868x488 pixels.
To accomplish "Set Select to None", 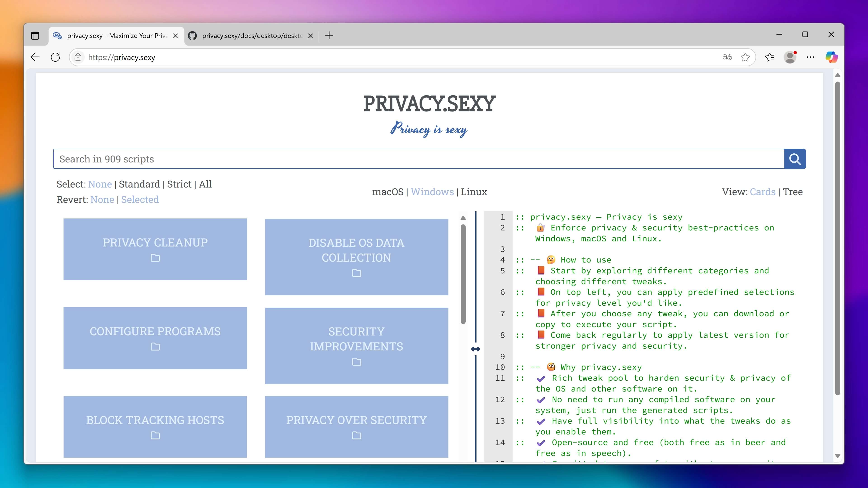I will tap(100, 184).
